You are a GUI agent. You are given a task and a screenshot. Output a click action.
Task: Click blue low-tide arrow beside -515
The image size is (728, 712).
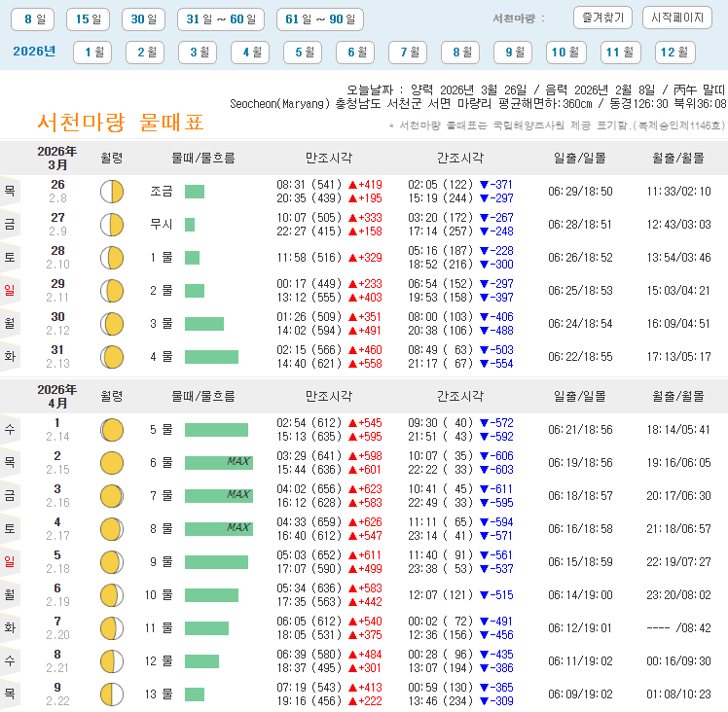pos(485,595)
